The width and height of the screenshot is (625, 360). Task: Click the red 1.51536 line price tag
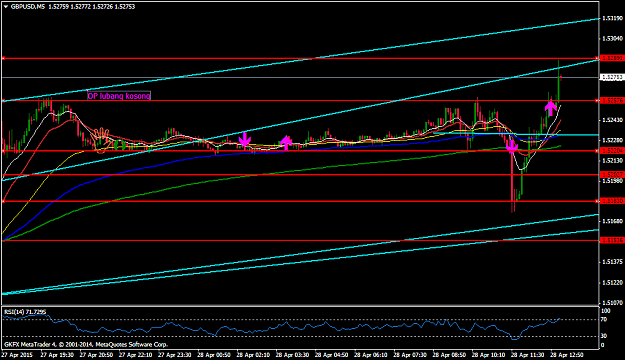click(612, 240)
